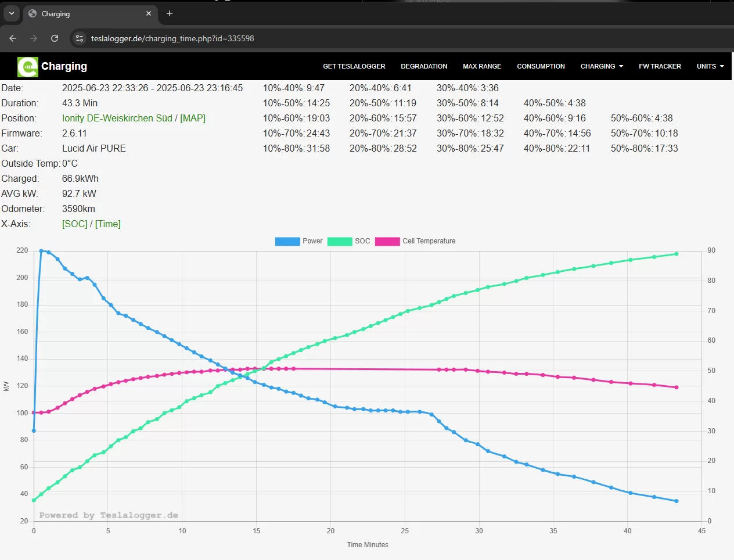
Task: Open FW TRACKER navbar link
Action: pyautogui.click(x=660, y=66)
